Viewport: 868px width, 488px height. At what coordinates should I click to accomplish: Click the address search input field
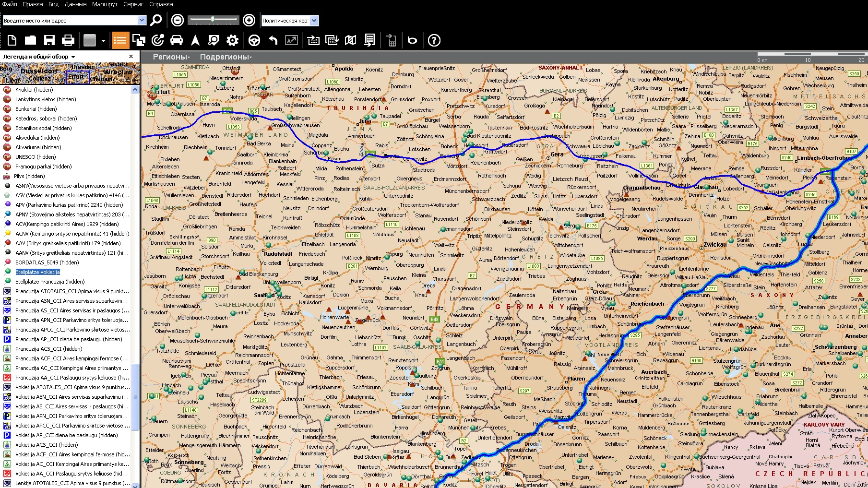coord(71,20)
